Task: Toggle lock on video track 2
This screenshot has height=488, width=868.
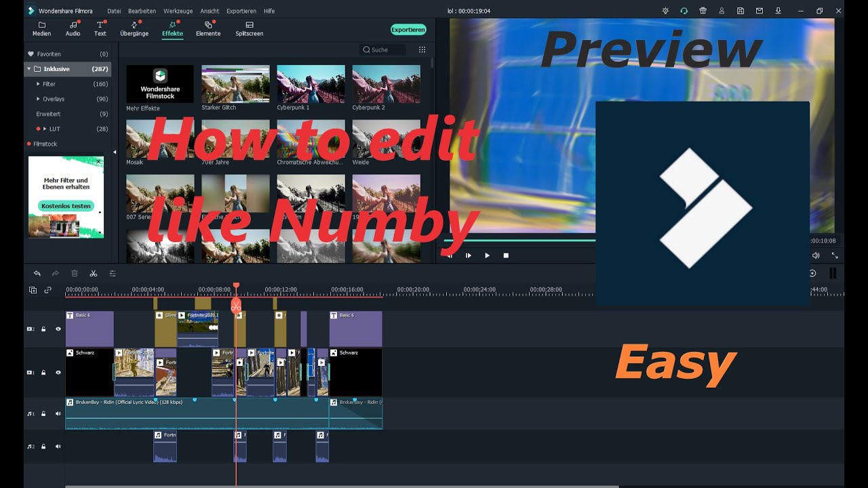Action: (x=43, y=329)
